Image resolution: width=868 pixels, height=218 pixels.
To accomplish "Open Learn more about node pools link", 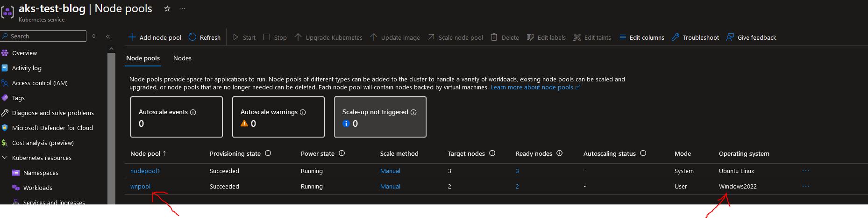I will click(532, 87).
